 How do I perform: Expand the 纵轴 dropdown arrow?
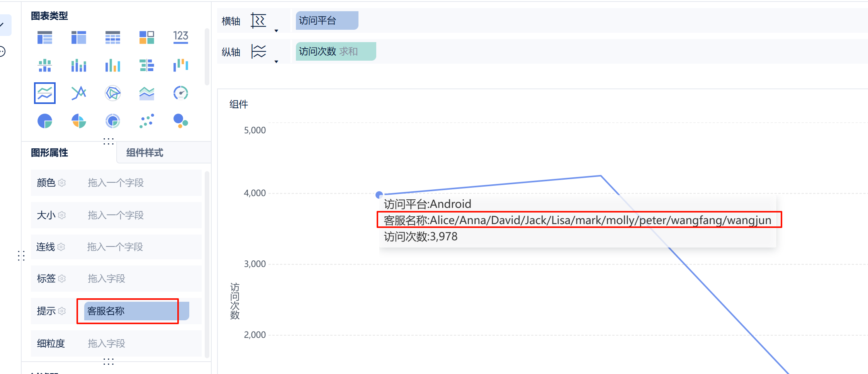tap(276, 62)
